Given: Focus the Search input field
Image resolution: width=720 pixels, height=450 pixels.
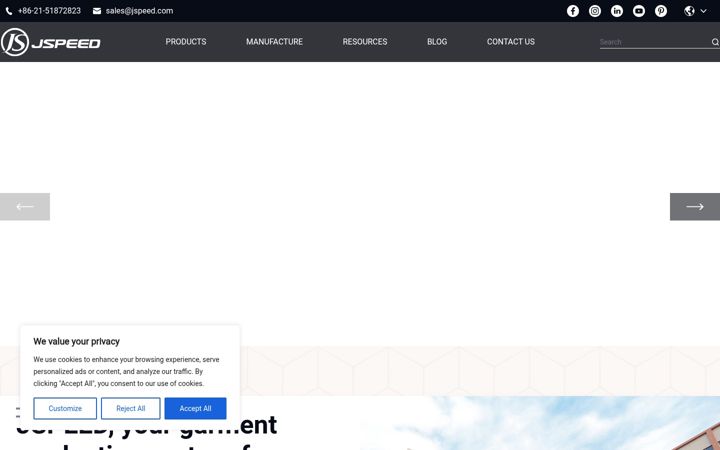Looking at the screenshot, I should 654,42.
